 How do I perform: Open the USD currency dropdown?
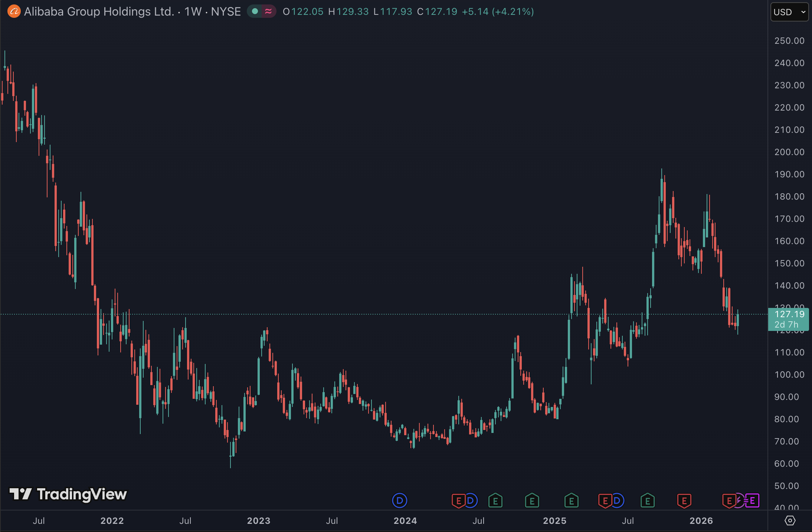point(789,12)
